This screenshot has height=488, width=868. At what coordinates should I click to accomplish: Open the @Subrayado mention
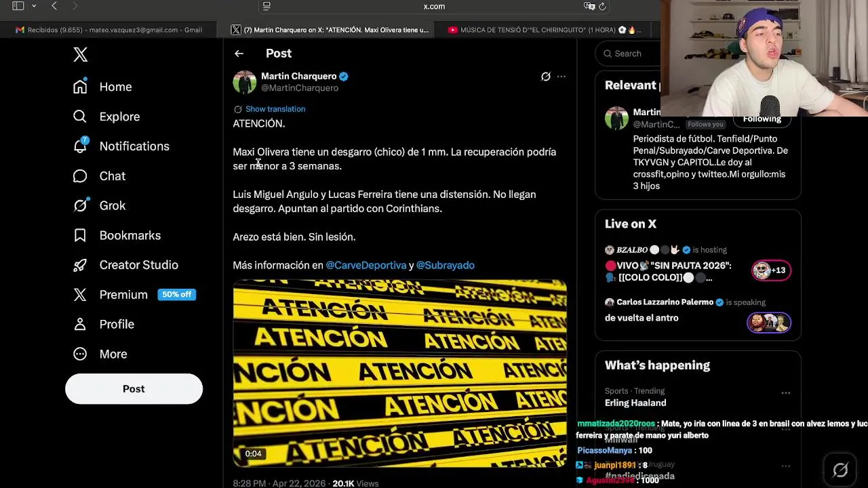point(446,266)
